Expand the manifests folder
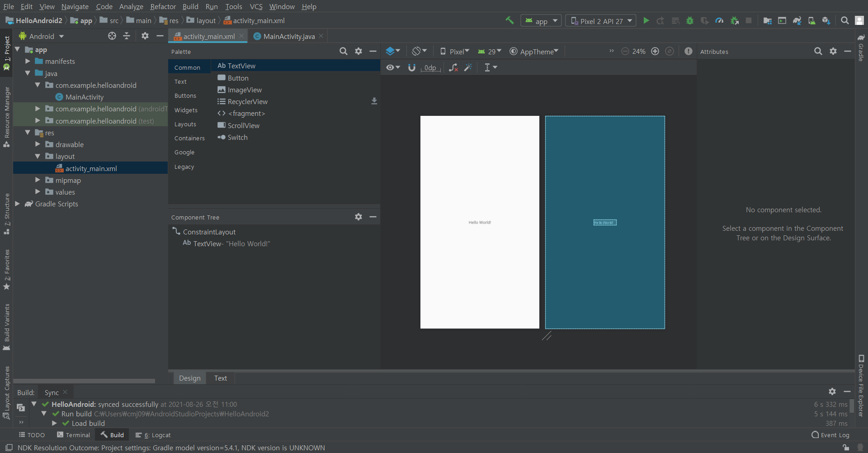Image resolution: width=868 pixels, height=453 pixels. [28, 61]
